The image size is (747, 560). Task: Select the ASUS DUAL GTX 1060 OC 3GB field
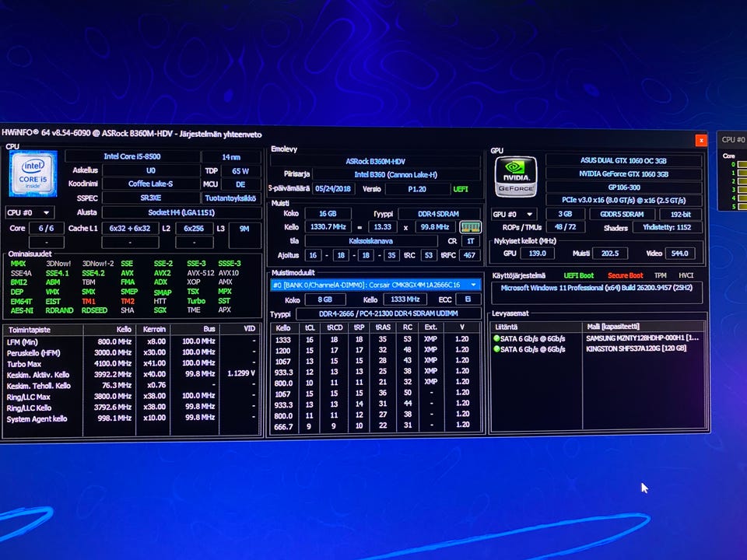[x=623, y=160]
